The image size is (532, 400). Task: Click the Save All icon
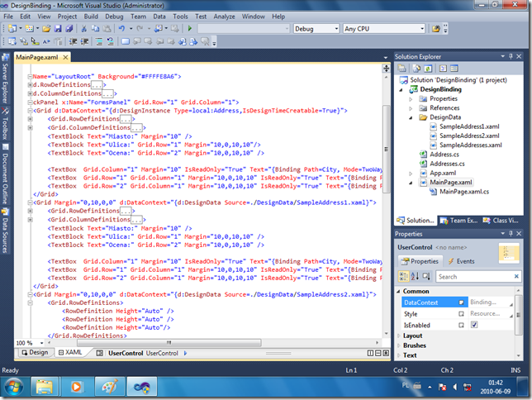[x=69, y=29]
